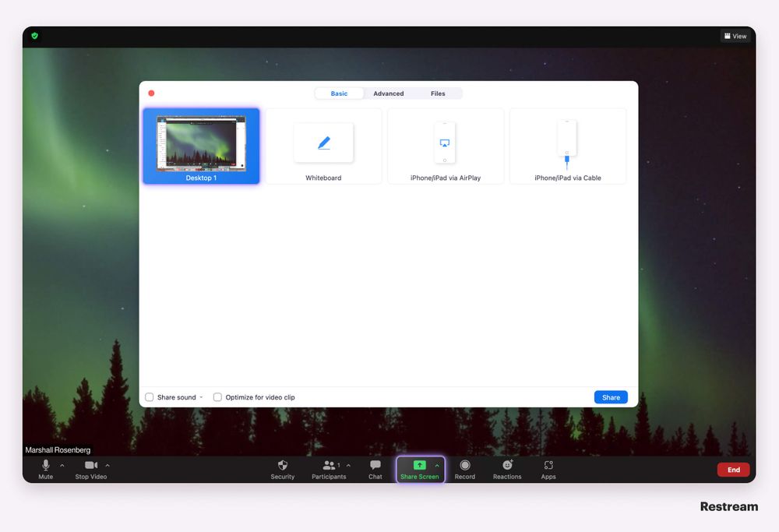The height and width of the screenshot is (532, 779).
Task: Select the Whiteboard sharing option
Action: tap(323, 145)
